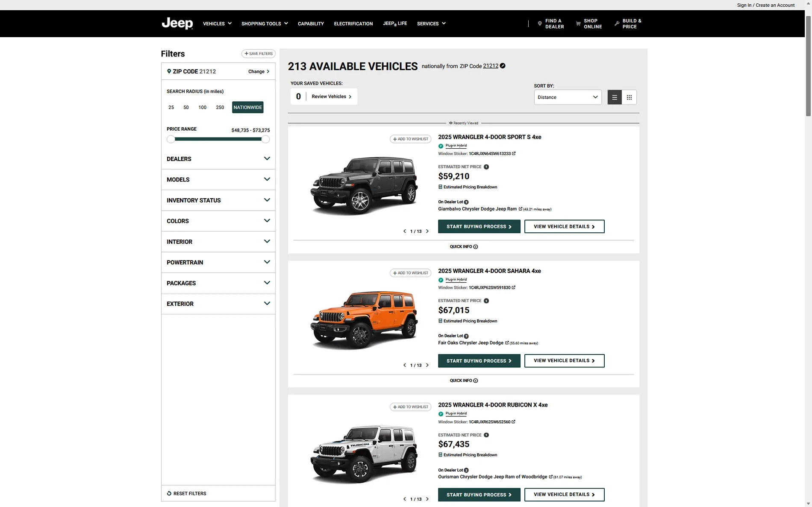This screenshot has height=507, width=812.
Task: Open Shop Online cart icon
Action: click(x=578, y=23)
